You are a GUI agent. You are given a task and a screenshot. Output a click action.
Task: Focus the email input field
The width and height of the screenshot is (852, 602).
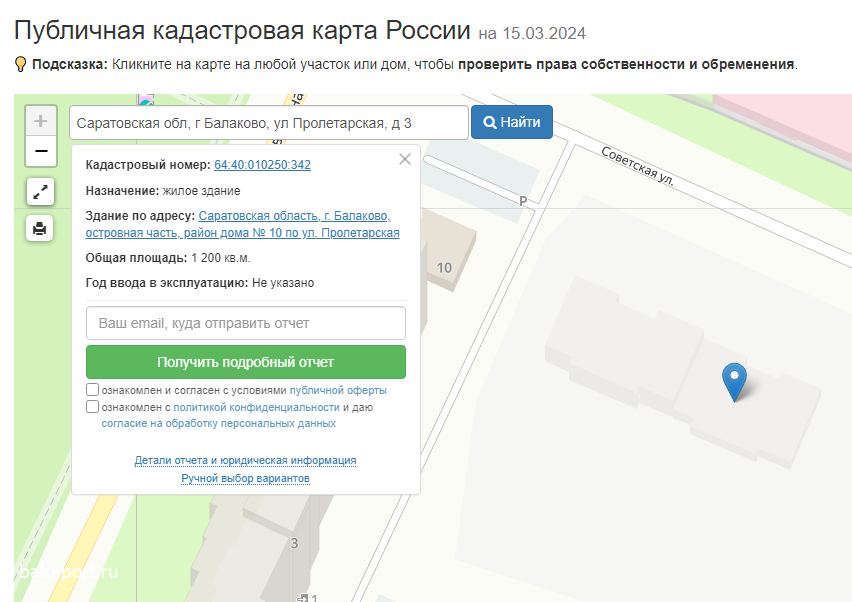tap(245, 323)
